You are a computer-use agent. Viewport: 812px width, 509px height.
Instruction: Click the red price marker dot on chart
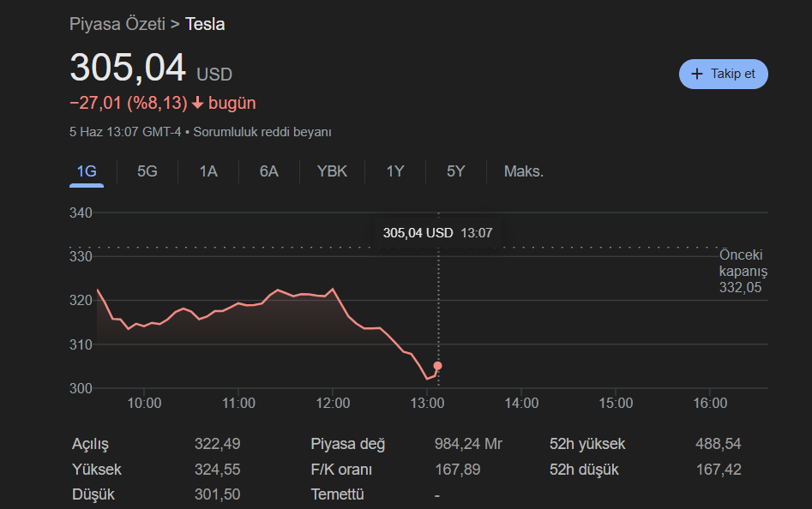click(x=438, y=366)
